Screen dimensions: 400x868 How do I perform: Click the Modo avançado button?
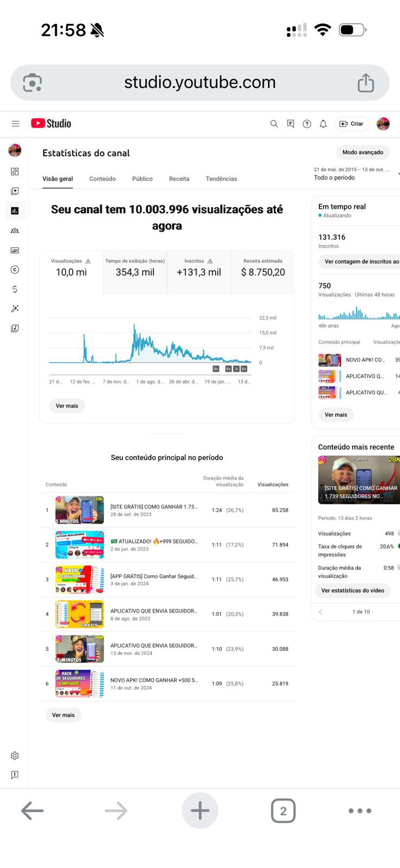click(363, 152)
